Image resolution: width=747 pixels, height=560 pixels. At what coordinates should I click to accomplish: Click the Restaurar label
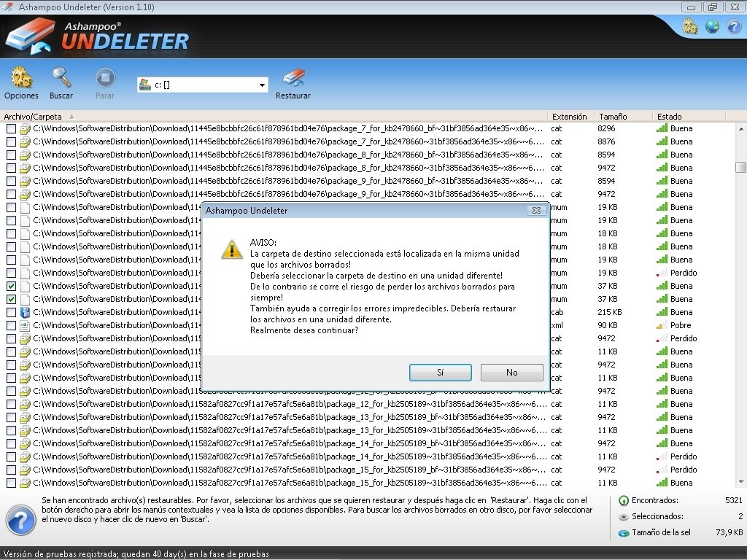pos(293,96)
